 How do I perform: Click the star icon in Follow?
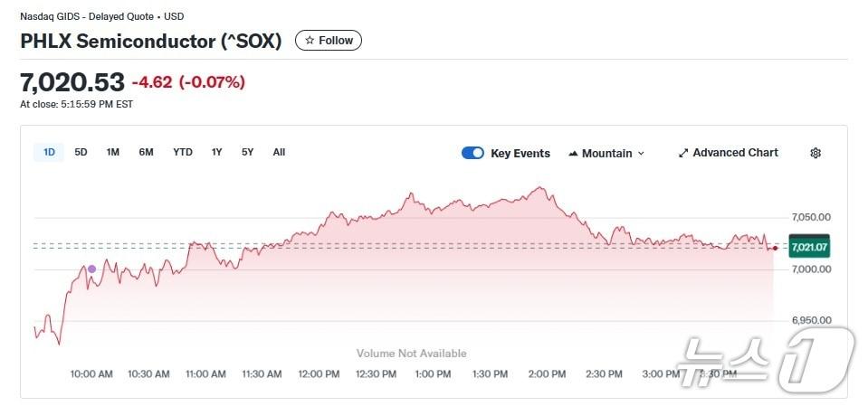(310, 41)
